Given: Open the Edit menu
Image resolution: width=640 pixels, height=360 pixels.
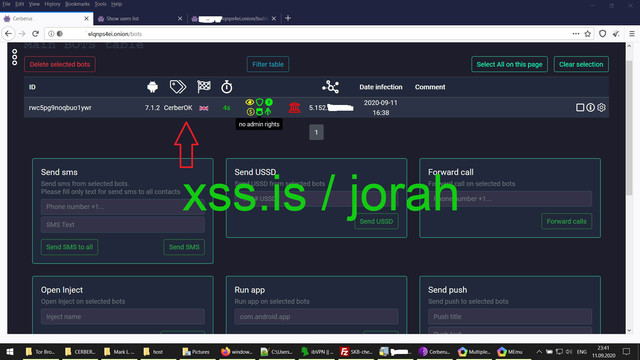Looking at the screenshot, I should coord(20,4).
